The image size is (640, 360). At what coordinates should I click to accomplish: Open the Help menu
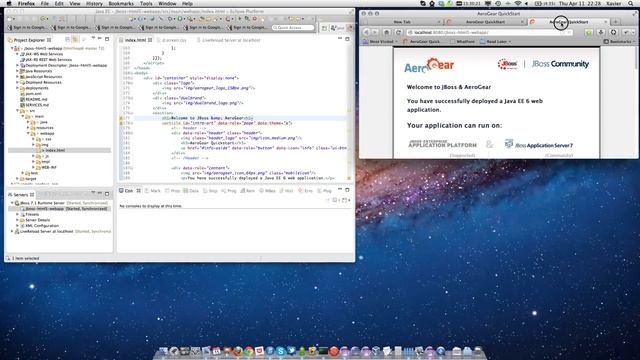click(187, 3)
